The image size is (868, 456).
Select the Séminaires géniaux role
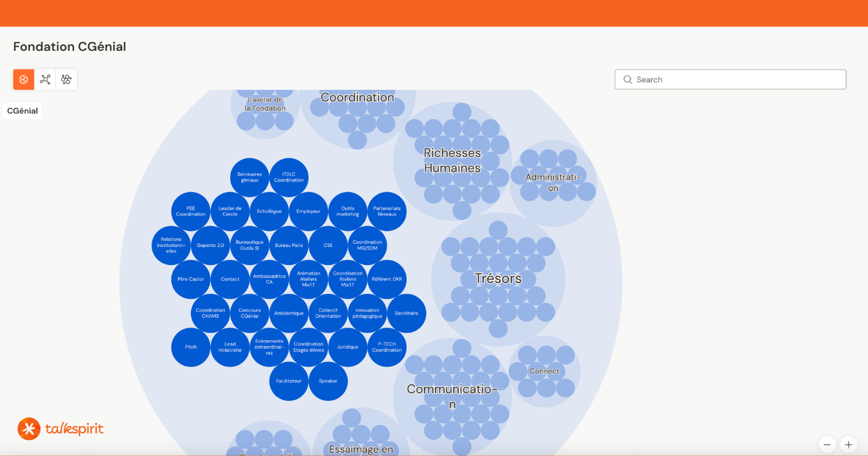pyautogui.click(x=249, y=178)
